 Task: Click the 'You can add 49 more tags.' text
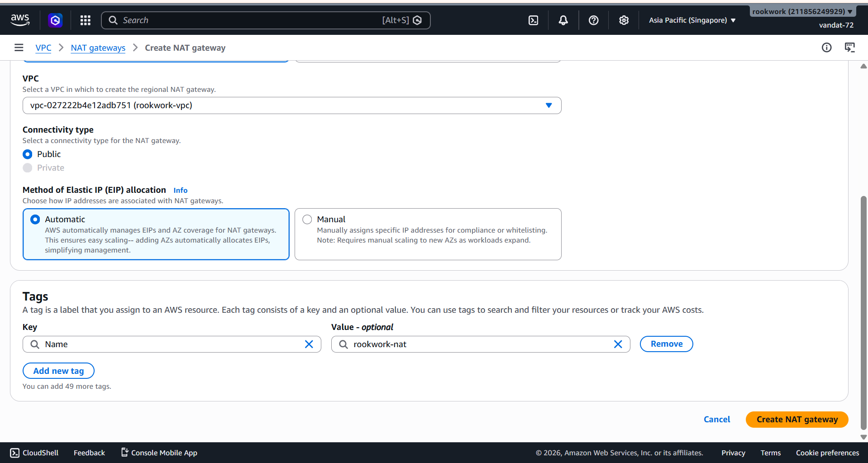click(x=67, y=387)
